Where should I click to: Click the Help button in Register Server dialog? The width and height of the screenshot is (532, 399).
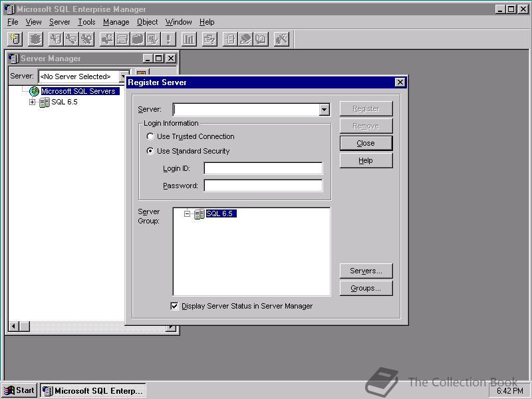[x=366, y=160]
